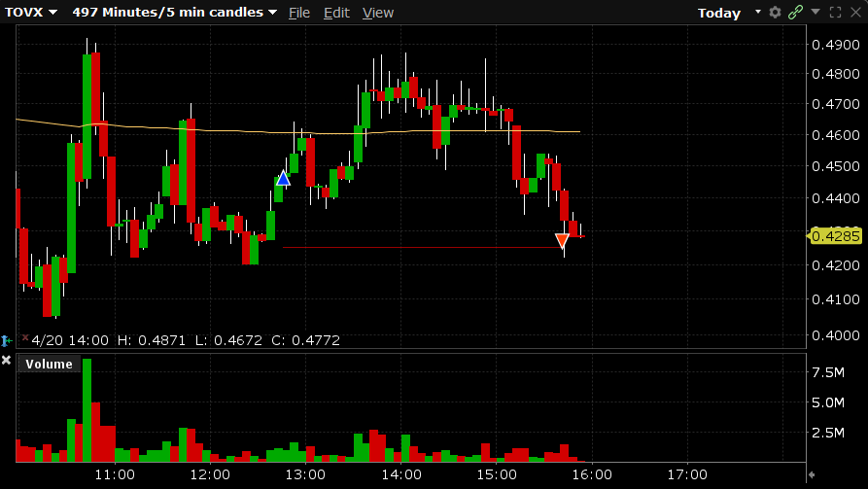Click the L: 0.4672 readout value
The height and width of the screenshot is (489, 868).
pos(228,340)
